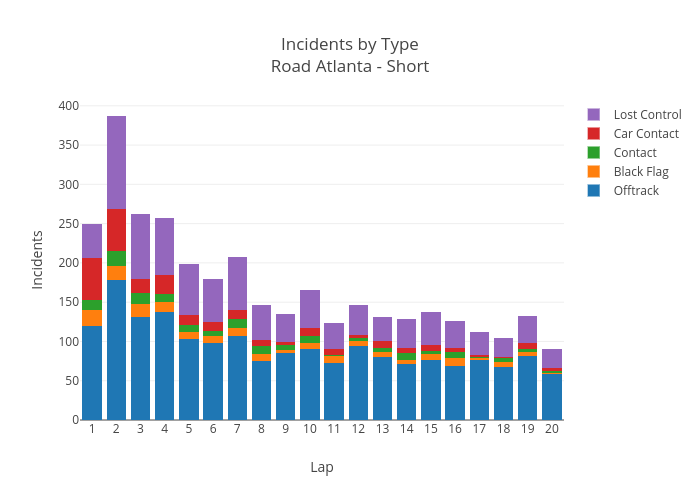Click the 'Incidents' y-axis title
Screen dimensions: 700x500
pyautogui.click(x=38, y=260)
